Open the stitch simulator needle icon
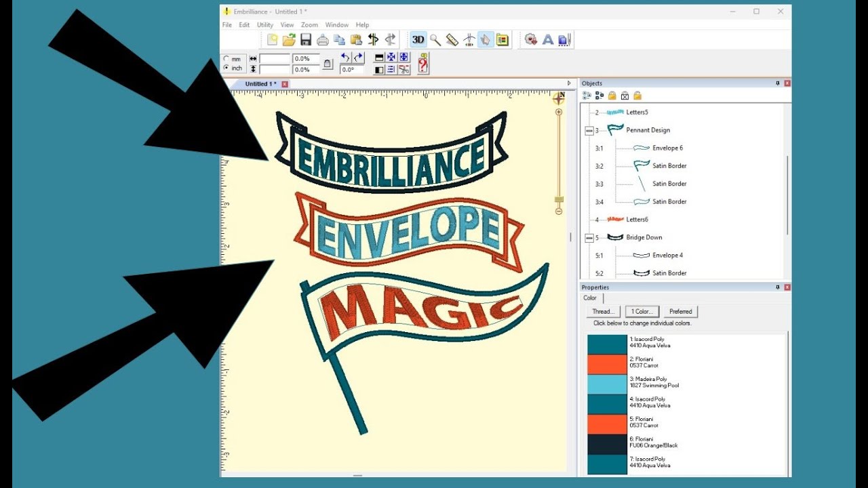Viewport: 868px width, 488px height. 469,40
